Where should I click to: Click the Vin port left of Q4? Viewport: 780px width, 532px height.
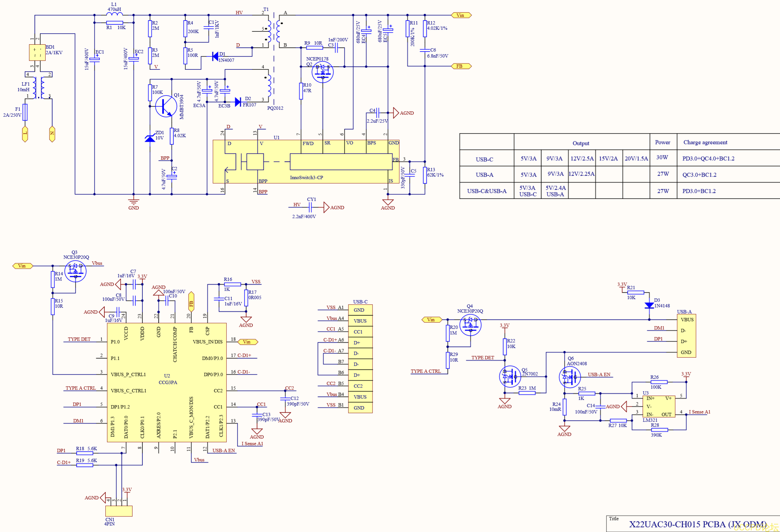tap(432, 320)
